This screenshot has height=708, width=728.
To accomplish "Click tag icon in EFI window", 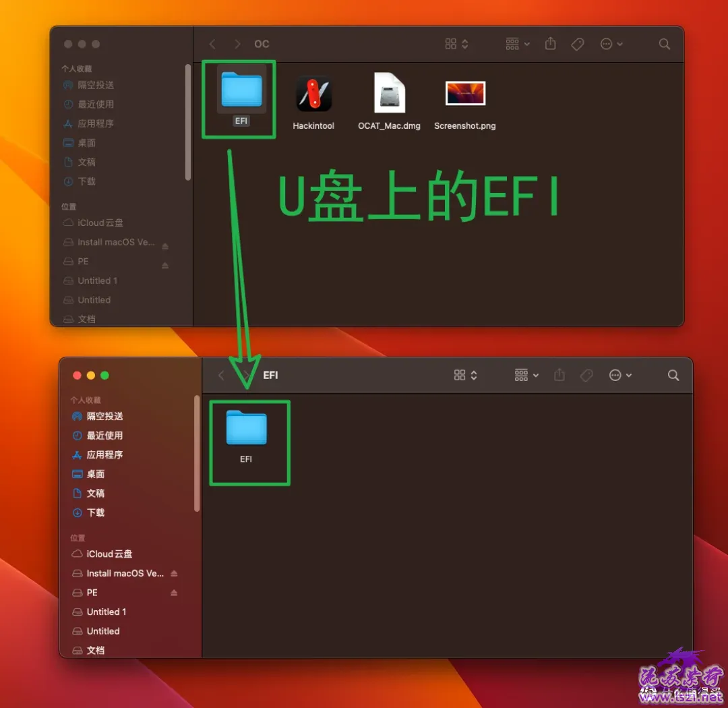I will (x=586, y=376).
